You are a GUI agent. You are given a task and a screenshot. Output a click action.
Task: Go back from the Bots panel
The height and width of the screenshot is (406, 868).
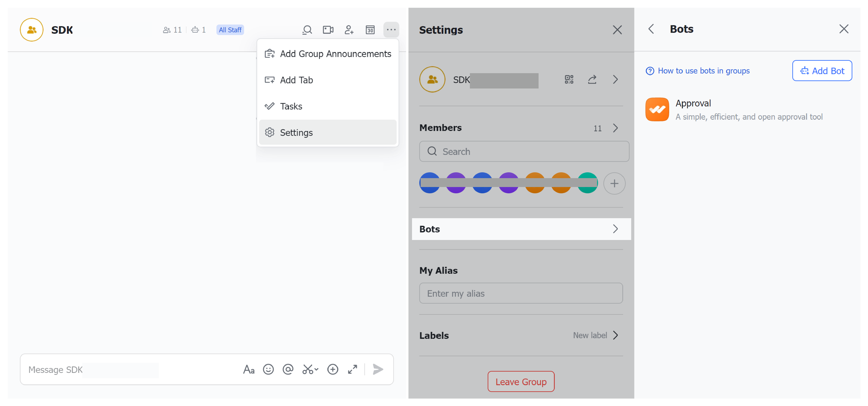tap(651, 29)
